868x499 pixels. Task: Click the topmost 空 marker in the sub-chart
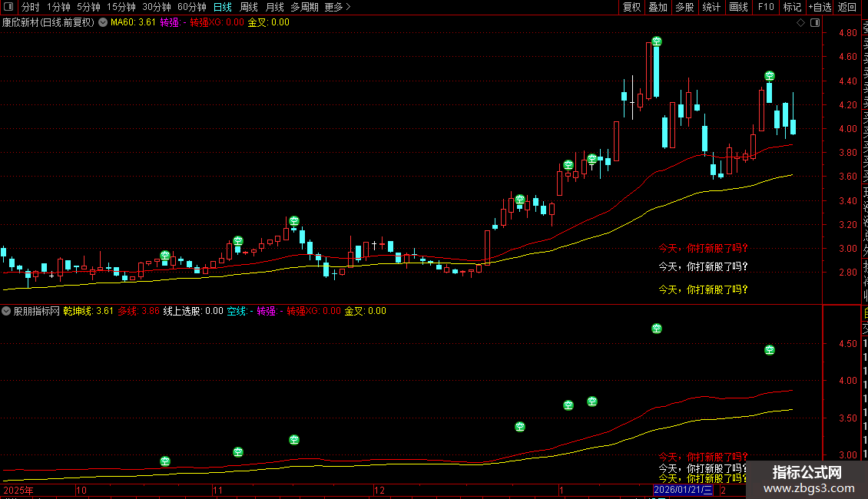coord(657,329)
